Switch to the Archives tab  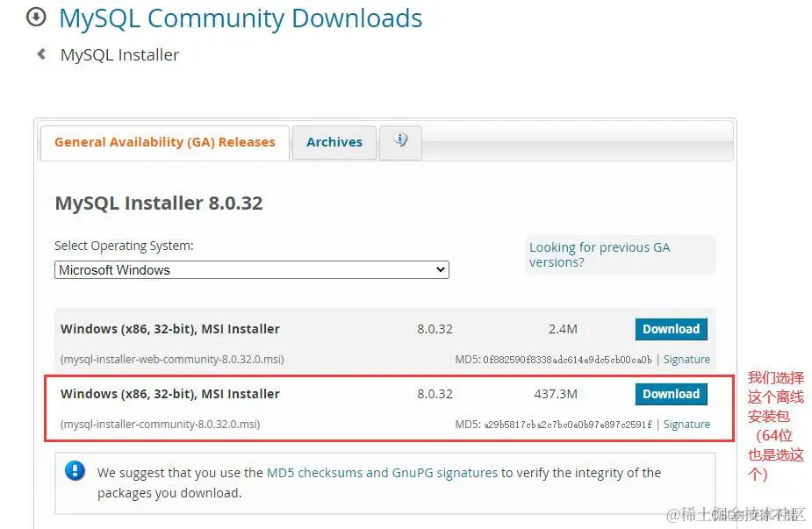pyautogui.click(x=334, y=142)
